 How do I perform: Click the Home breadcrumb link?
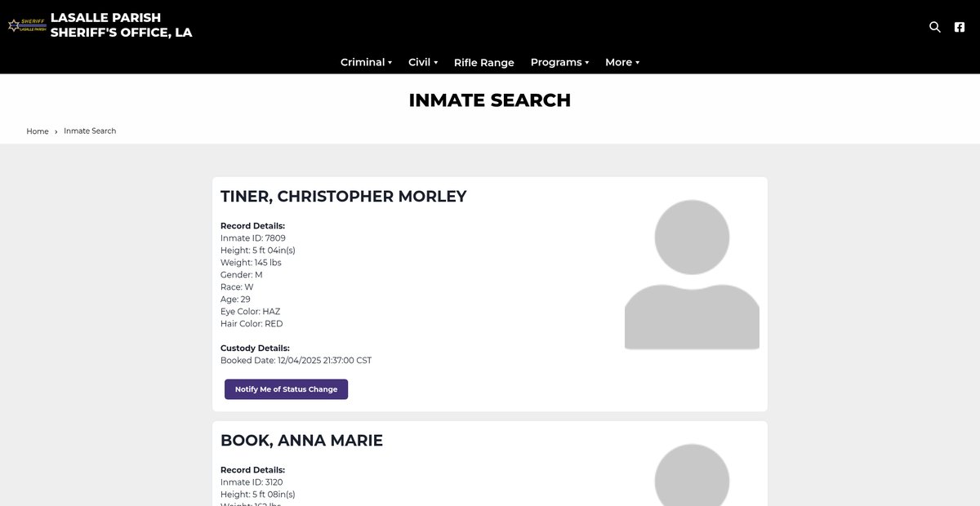tap(38, 131)
